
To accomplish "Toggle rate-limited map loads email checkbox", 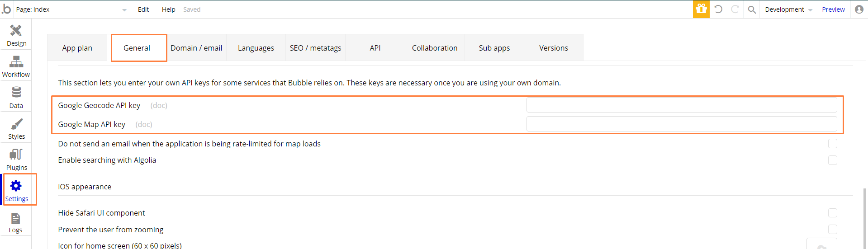I will pos(832,144).
